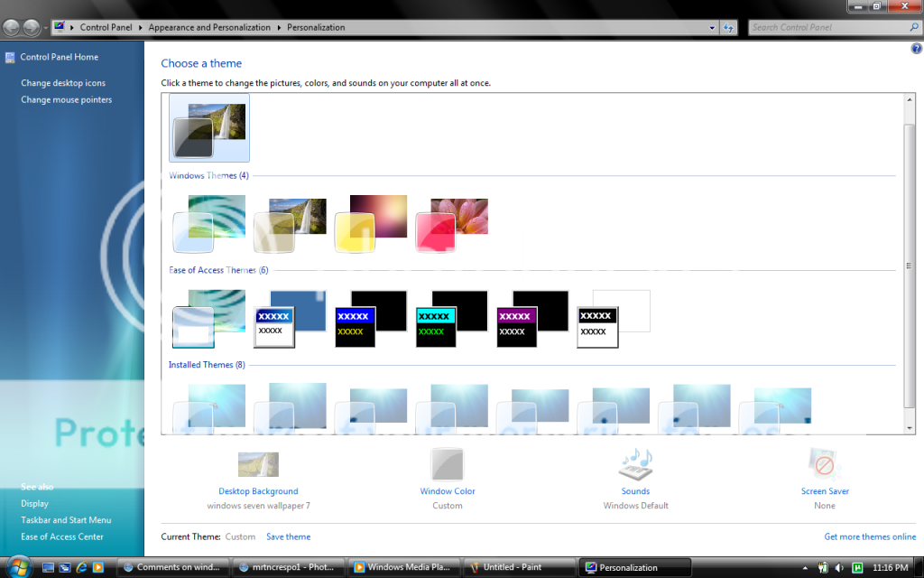Open the Desktop Background settings icon

click(x=258, y=464)
